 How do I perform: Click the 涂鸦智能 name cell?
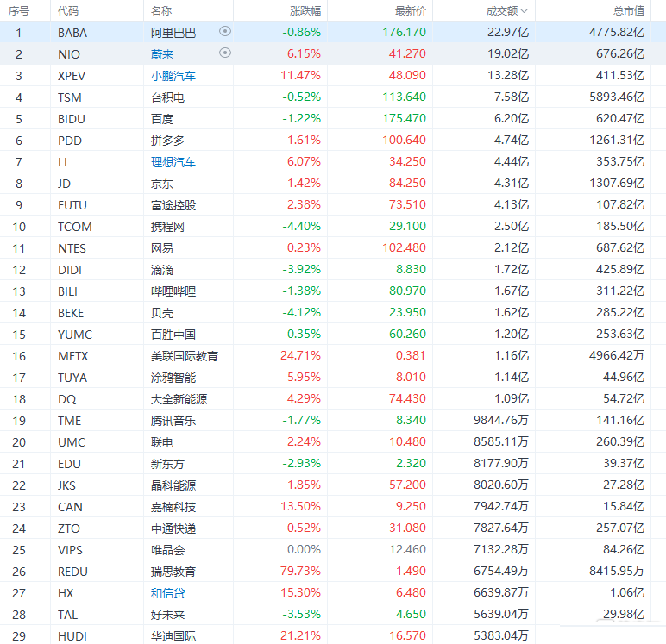click(x=173, y=378)
